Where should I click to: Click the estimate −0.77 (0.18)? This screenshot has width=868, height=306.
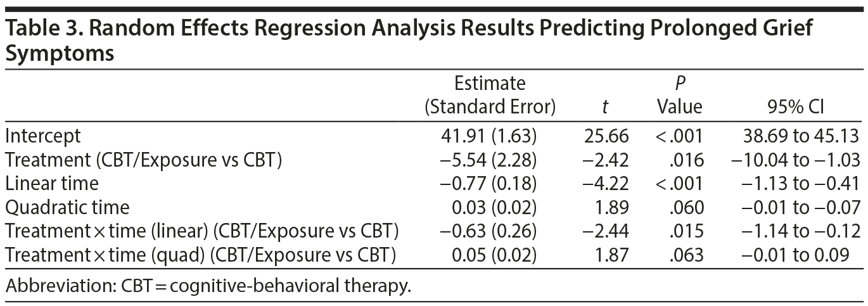coord(491,184)
